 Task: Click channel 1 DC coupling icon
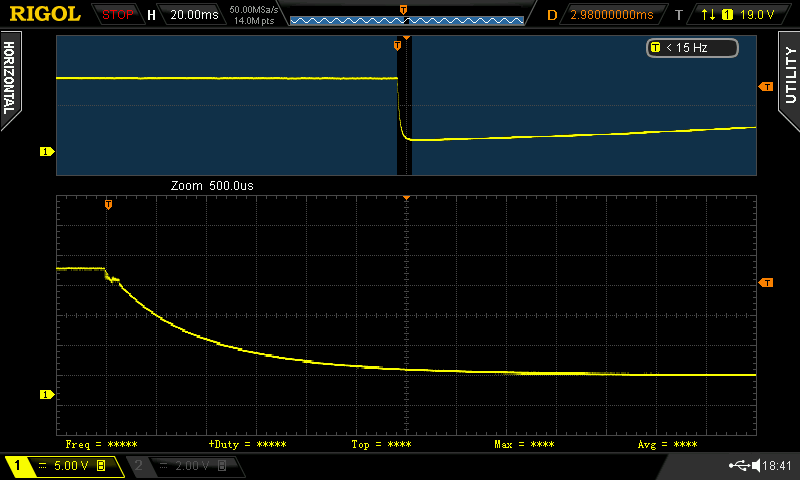point(42,466)
